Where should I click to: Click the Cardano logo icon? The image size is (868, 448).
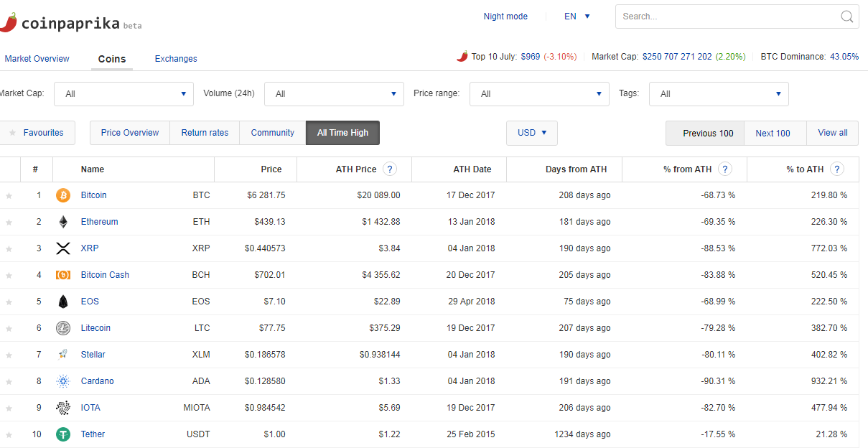(63, 381)
